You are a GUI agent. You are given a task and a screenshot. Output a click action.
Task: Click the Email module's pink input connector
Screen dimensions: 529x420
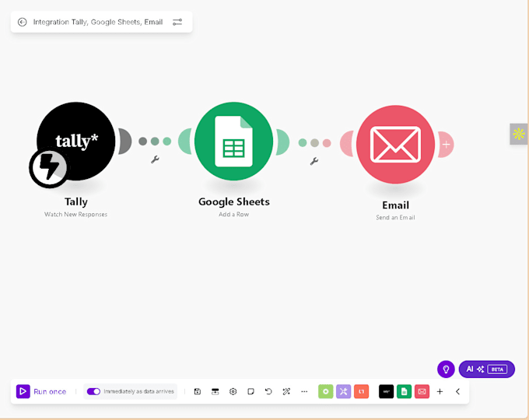pyautogui.click(x=347, y=144)
